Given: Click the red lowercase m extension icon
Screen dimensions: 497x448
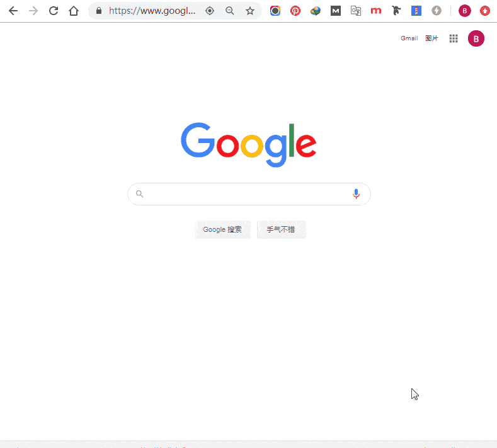Looking at the screenshot, I should (x=376, y=11).
